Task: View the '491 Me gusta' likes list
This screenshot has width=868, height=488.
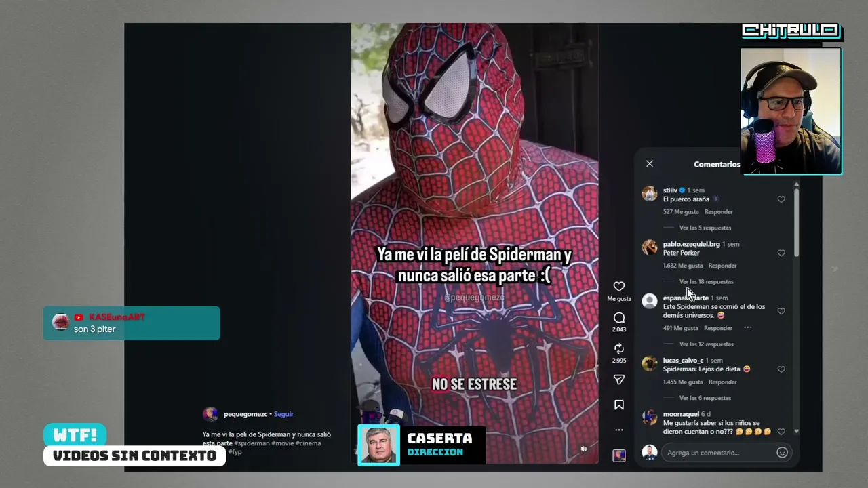Action: [681, 328]
